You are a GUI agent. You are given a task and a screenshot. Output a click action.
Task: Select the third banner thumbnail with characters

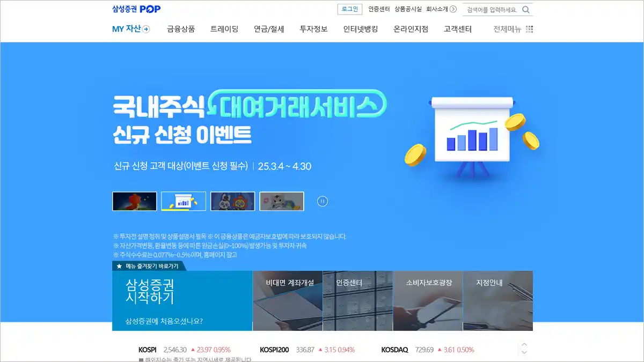pos(233,201)
